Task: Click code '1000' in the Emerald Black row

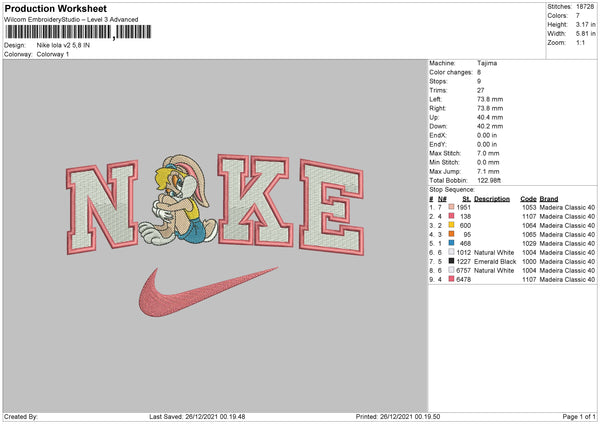Action: 529,261
